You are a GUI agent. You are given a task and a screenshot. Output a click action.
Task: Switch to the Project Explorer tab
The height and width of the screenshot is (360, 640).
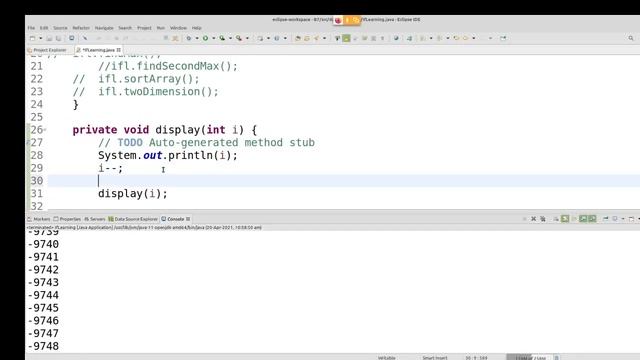47,50
